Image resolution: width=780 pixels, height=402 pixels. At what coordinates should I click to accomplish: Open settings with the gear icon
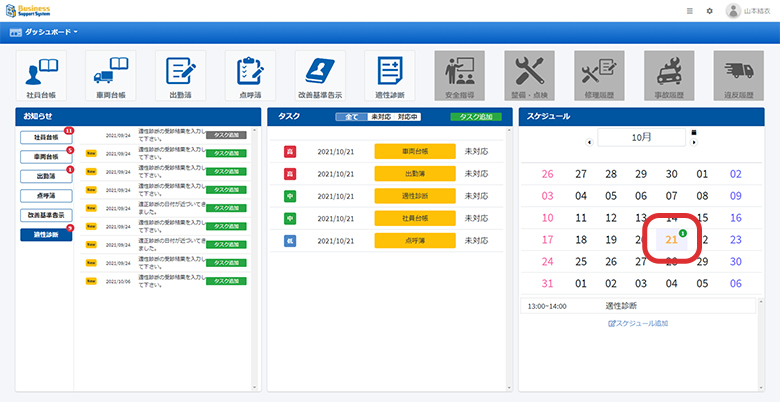coord(710,11)
